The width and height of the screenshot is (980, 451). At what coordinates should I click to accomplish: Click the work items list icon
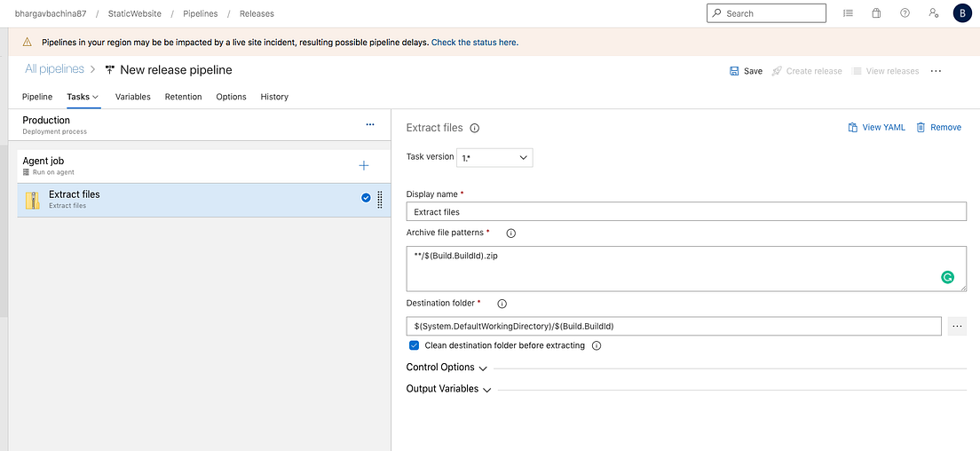(849, 13)
